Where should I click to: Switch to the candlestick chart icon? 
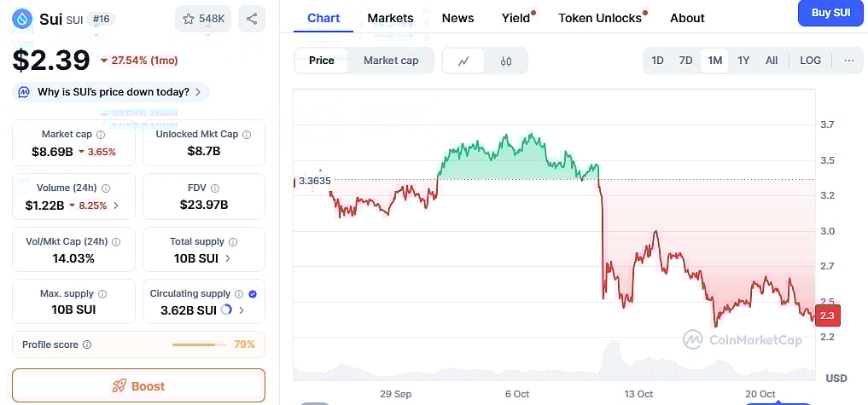[506, 61]
